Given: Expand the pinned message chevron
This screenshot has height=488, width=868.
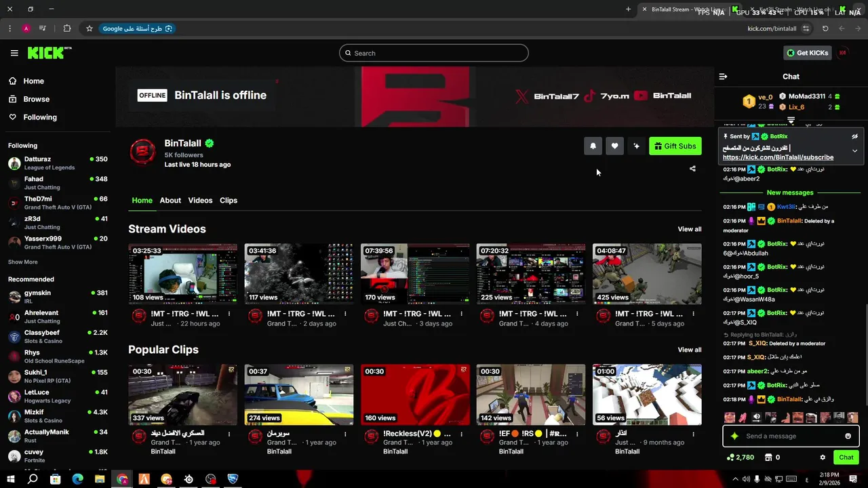Looking at the screenshot, I should coord(854,150).
